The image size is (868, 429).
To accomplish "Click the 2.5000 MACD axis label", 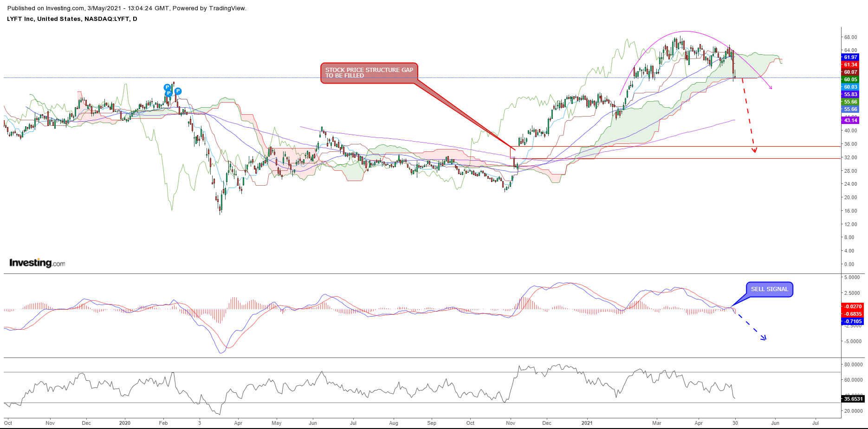I will pyautogui.click(x=852, y=293).
